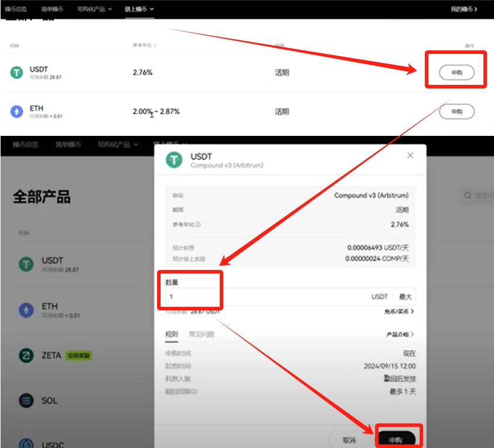The height and width of the screenshot is (448, 494).
Task: Click 0.00006493 USDT/天 estimated interest value
Action: click(378, 248)
